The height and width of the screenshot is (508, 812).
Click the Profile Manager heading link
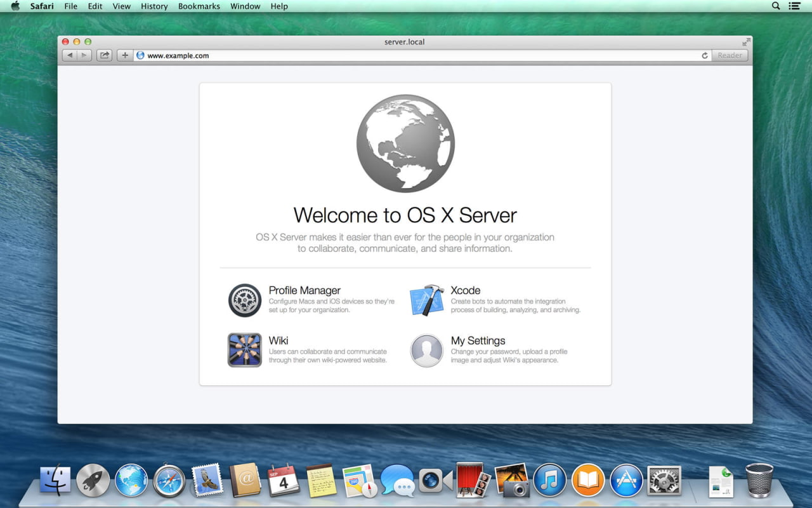304,290
